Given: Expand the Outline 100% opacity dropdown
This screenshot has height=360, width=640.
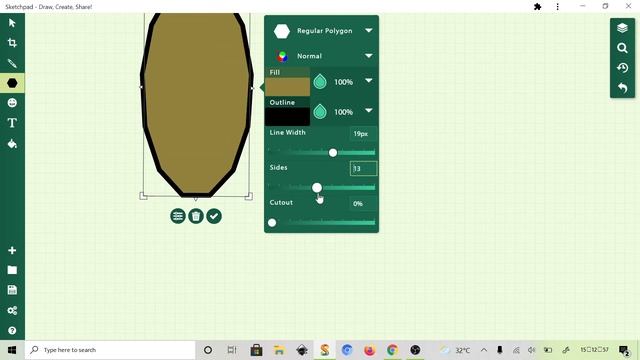Looking at the screenshot, I should click(x=369, y=111).
